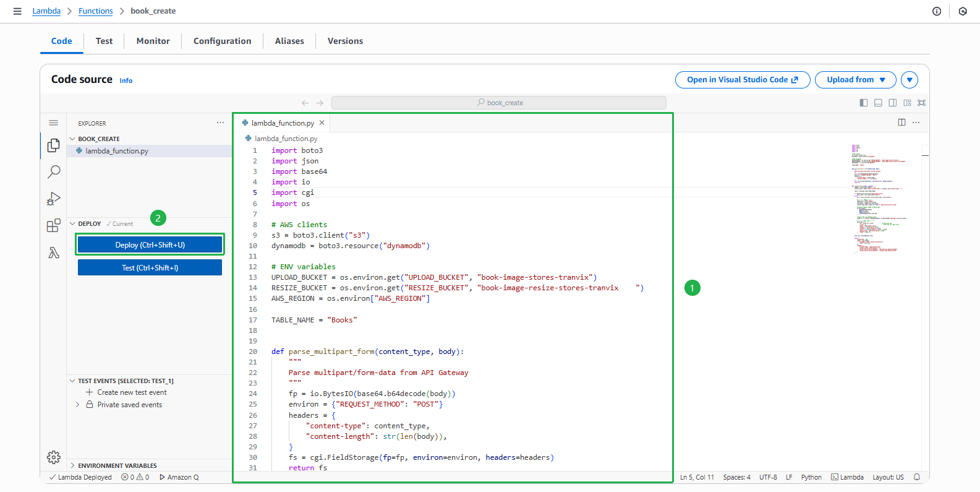Expand Private saved events

point(124,405)
